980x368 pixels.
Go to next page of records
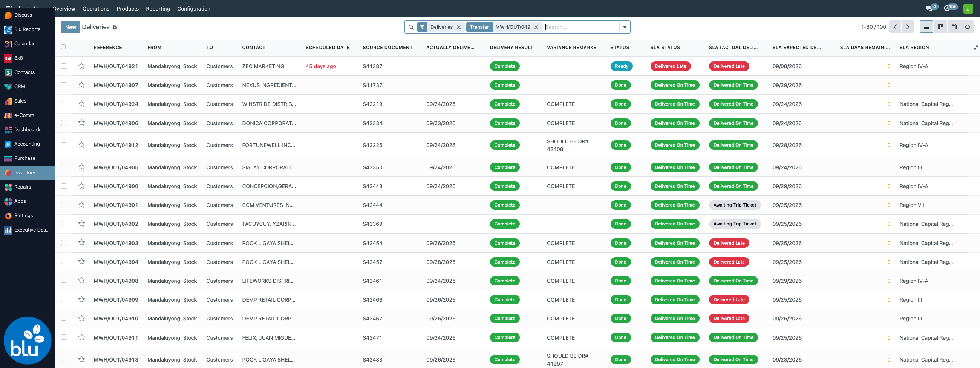pyautogui.click(x=907, y=27)
